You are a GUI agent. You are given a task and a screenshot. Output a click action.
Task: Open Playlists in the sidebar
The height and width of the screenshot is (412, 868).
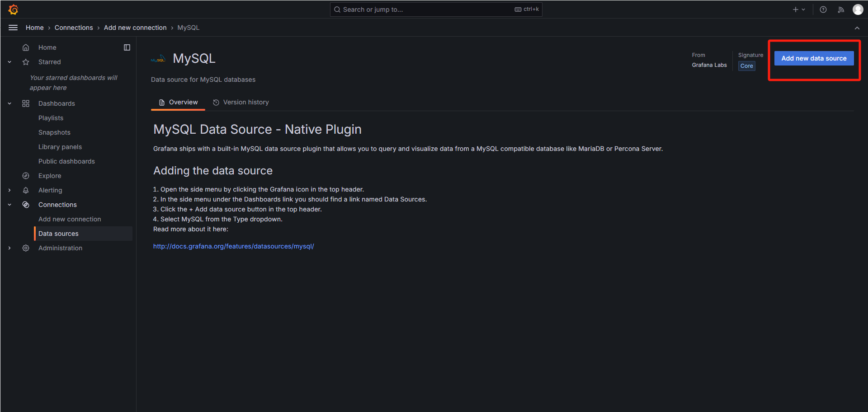click(51, 118)
